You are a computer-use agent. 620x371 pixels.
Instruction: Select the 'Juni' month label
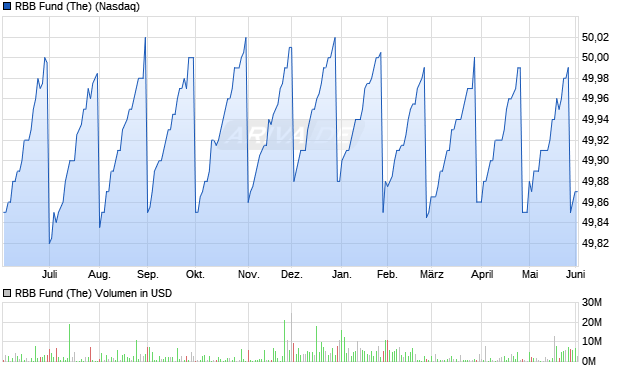click(x=575, y=274)
